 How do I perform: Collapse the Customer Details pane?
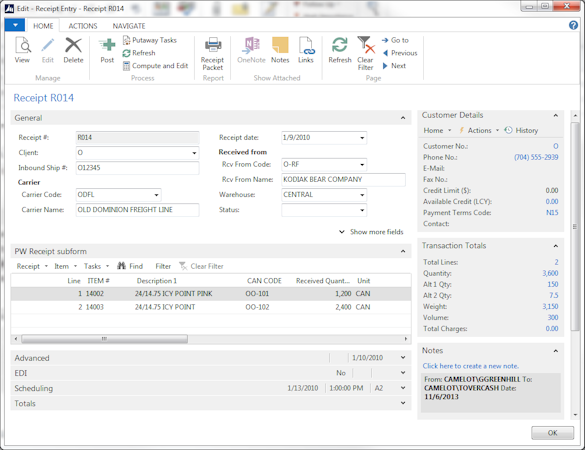pyautogui.click(x=556, y=115)
